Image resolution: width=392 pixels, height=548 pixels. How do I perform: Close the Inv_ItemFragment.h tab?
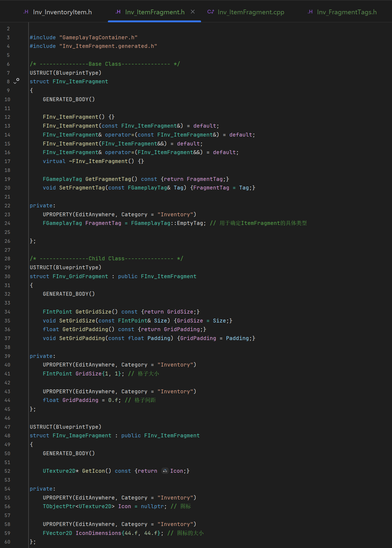pos(193,12)
